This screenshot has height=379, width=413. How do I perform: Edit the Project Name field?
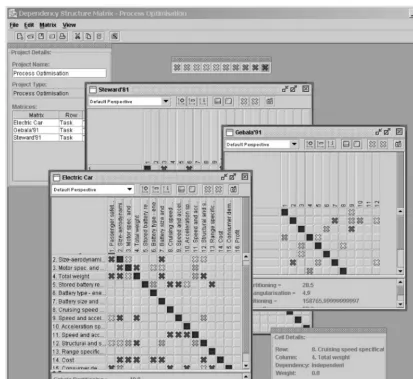(x=59, y=73)
